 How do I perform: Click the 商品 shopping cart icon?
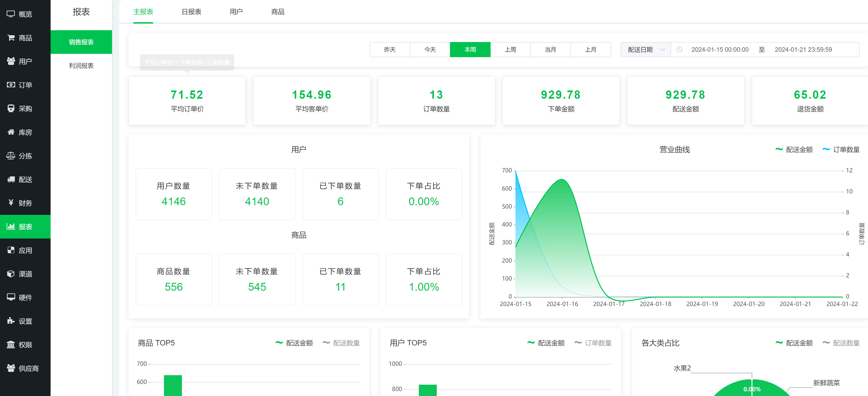click(x=11, y=38)
